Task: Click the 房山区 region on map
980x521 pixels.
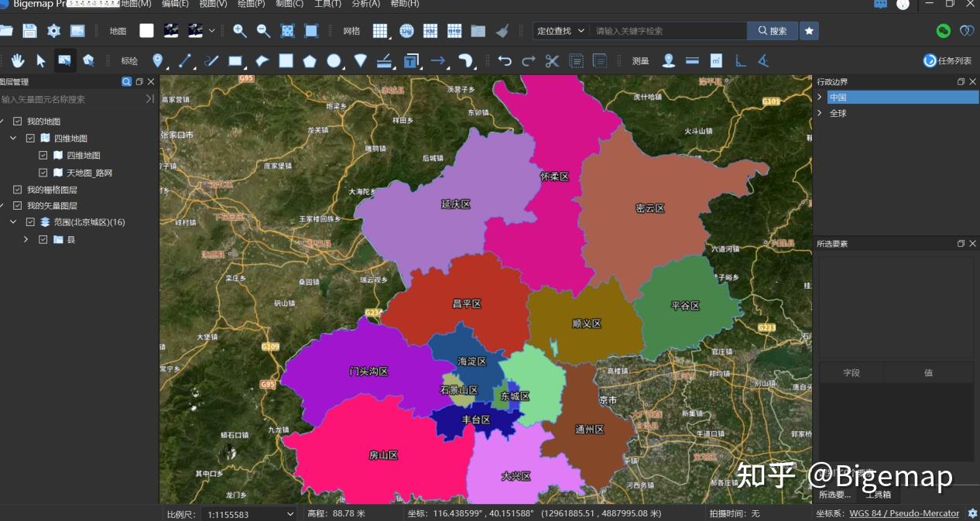Action: coord(383,455)
